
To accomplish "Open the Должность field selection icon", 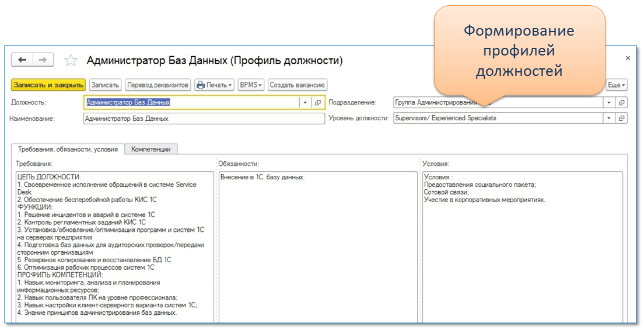I will (x=318, y=102).
